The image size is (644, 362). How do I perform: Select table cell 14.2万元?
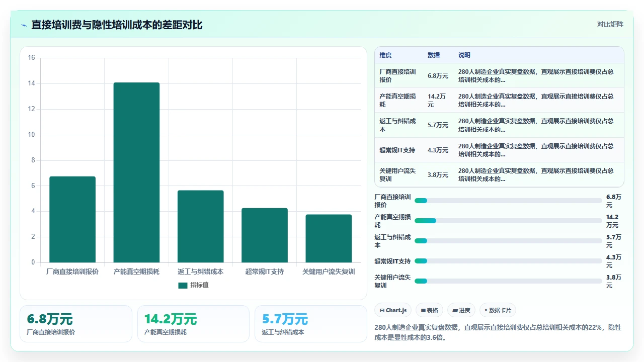coord(437,100)
